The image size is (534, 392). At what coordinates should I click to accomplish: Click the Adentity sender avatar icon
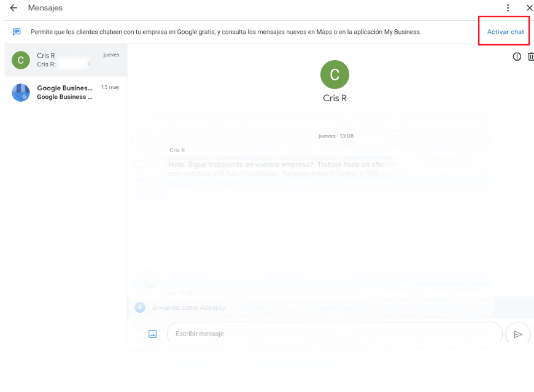140,307
